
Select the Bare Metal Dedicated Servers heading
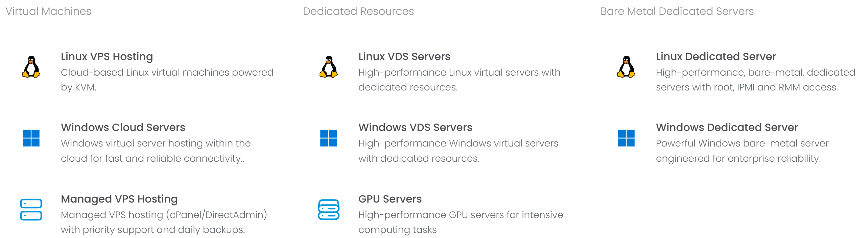[677, 11]
